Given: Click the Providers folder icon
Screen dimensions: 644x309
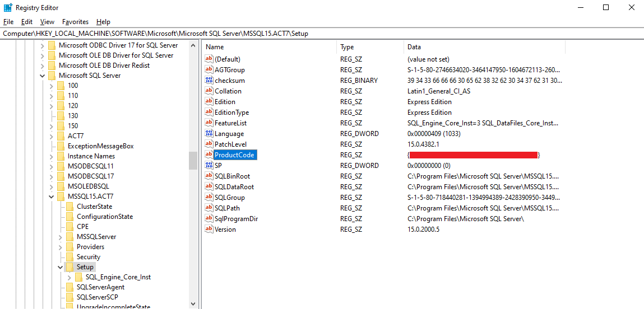Looking at the screenshot, I should point(70,247).
